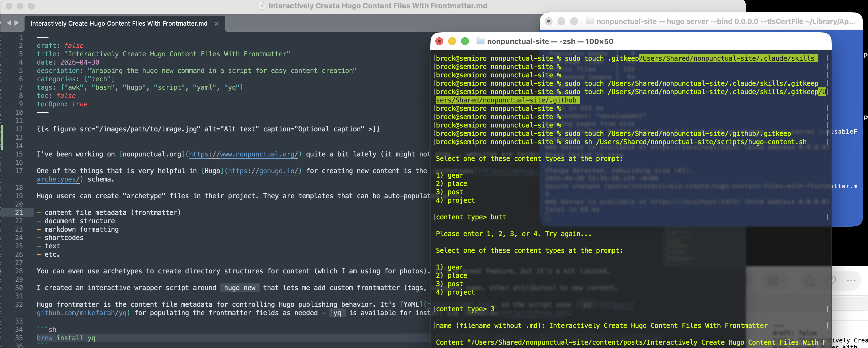
Task: Click the "tocOpen: true" line
Action: [x=62, y=104]
